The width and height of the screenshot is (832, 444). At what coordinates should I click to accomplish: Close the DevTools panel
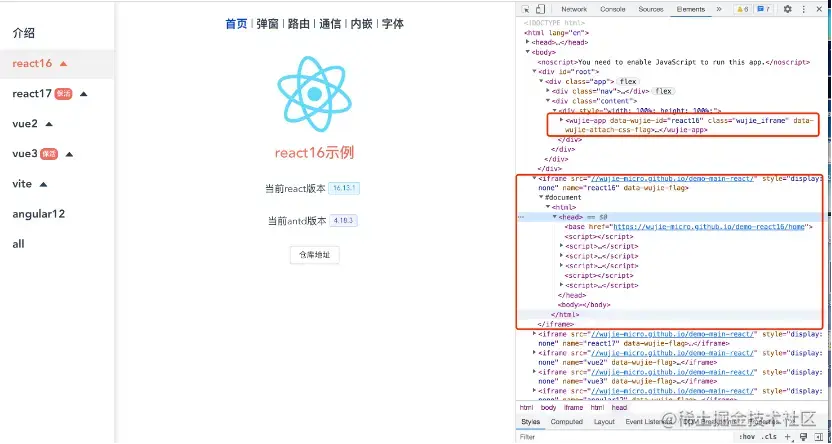click(x=818, y=9)
